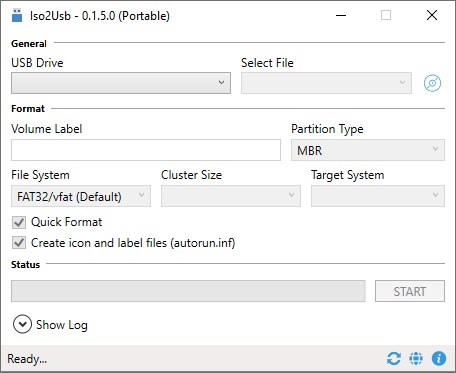Image resolution: width=456 pixels, height=373 pixels.
Task: Toggle Create icon and label files checkbox
Action: [19, 243]
